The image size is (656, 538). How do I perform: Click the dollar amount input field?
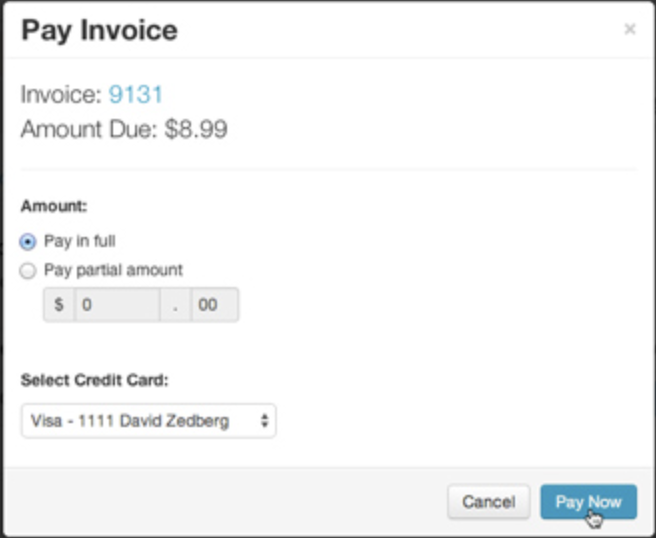coord(116,305)
